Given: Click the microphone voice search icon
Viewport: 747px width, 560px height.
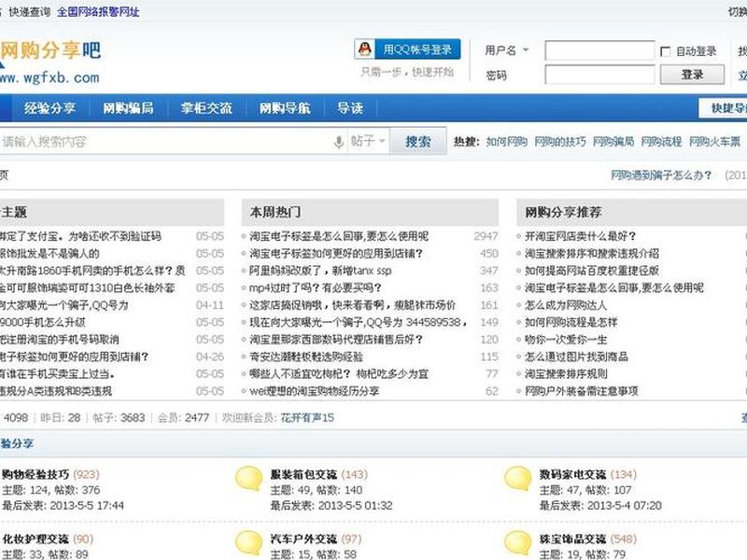Looking at the screenshot, I should coord(339,142).
